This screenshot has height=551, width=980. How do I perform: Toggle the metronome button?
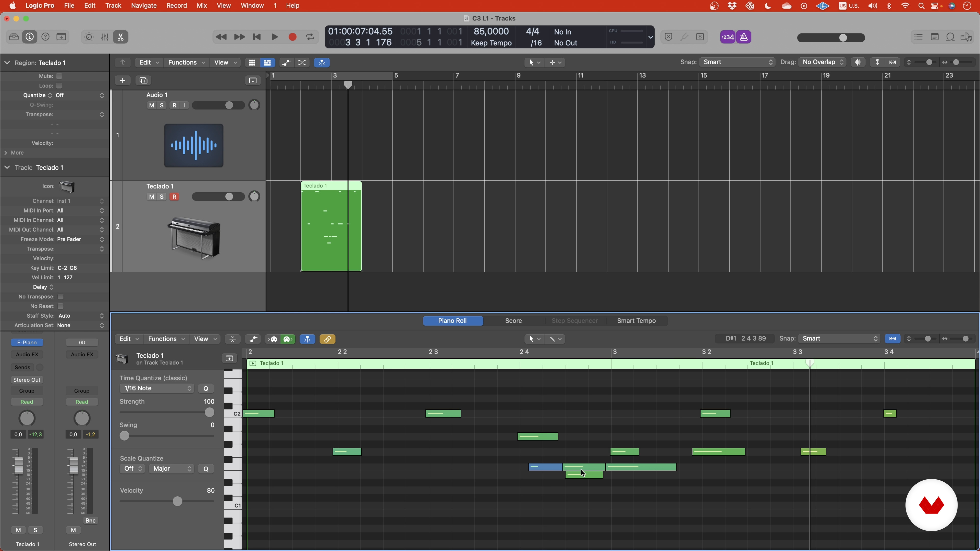tap(744, 37)
